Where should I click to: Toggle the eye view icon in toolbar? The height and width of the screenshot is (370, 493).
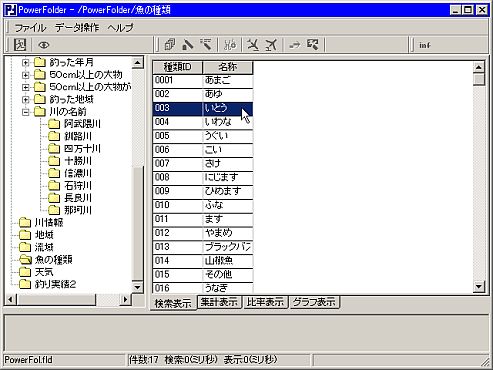(x=43, y=45)
